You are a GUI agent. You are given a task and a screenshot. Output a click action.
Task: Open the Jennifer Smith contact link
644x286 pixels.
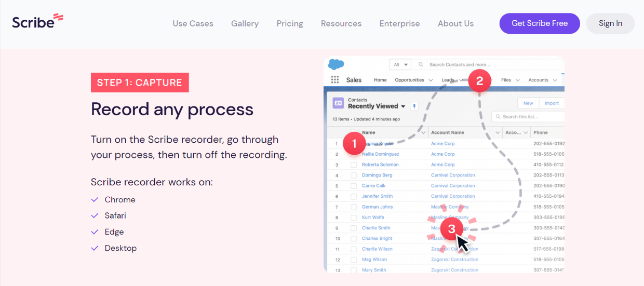point(378,196)
